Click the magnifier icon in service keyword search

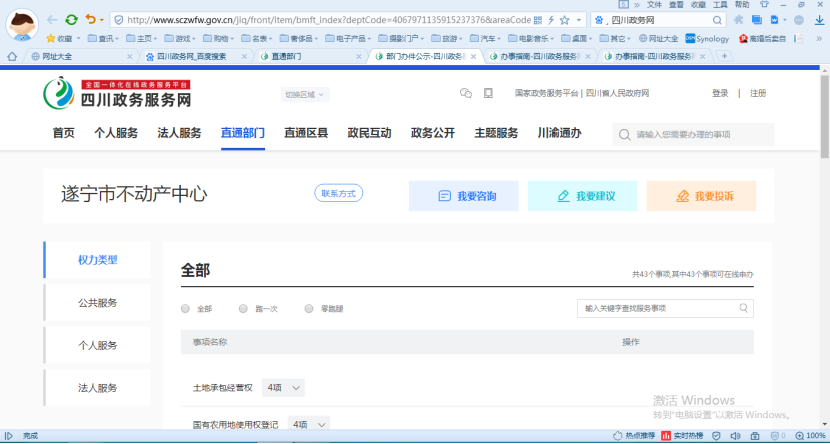tap(741, 308)
